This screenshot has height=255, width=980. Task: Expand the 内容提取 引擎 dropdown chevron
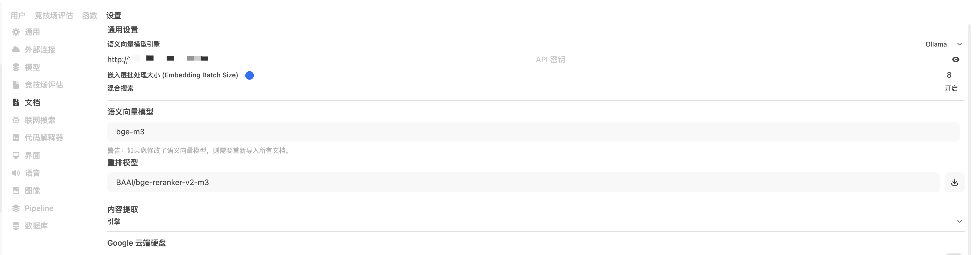pos(959,221)
